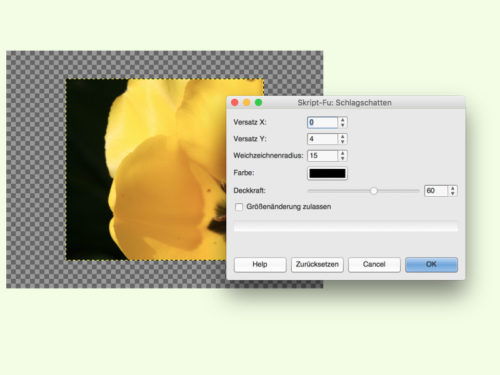Confirm drop shadow with OK
Viewport: 500px width, 375px height.
point(432,265)
